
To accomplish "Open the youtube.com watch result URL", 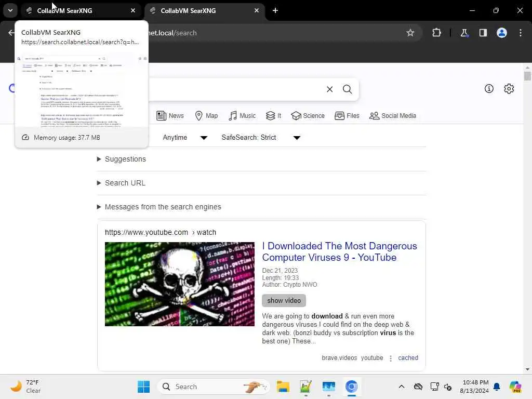I will [x=161, y=232].
